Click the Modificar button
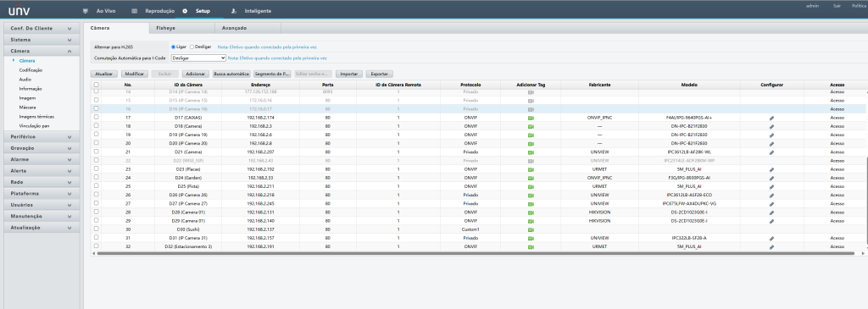Screen dimensions: 868x309 pos(134,74)
